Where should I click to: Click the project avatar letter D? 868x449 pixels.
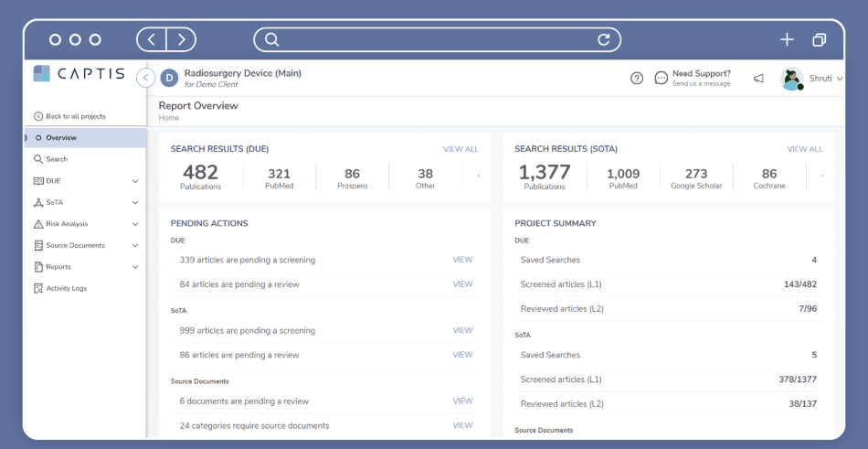tap(169, 78)
